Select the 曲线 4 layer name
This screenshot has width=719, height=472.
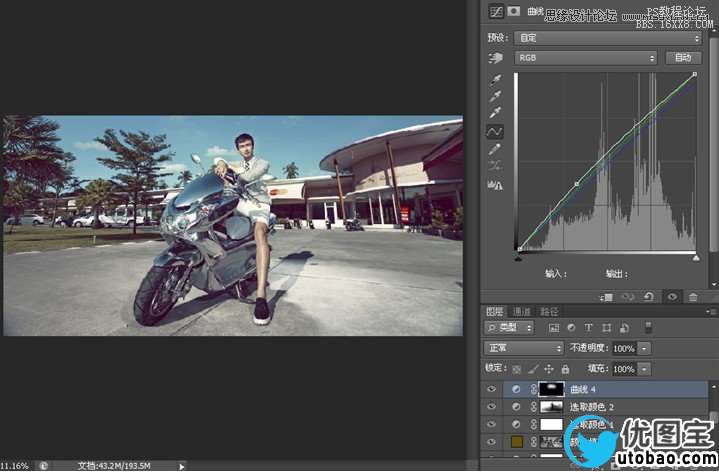pos(583,389)
